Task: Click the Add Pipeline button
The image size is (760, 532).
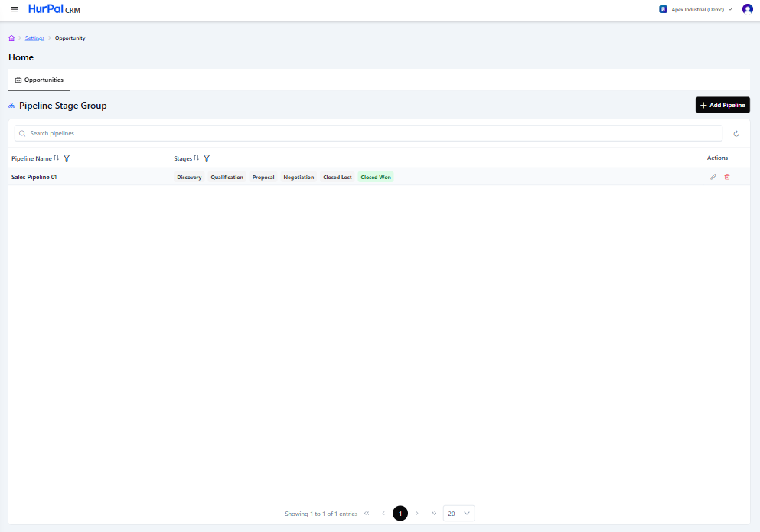Action: click(722, 105)
